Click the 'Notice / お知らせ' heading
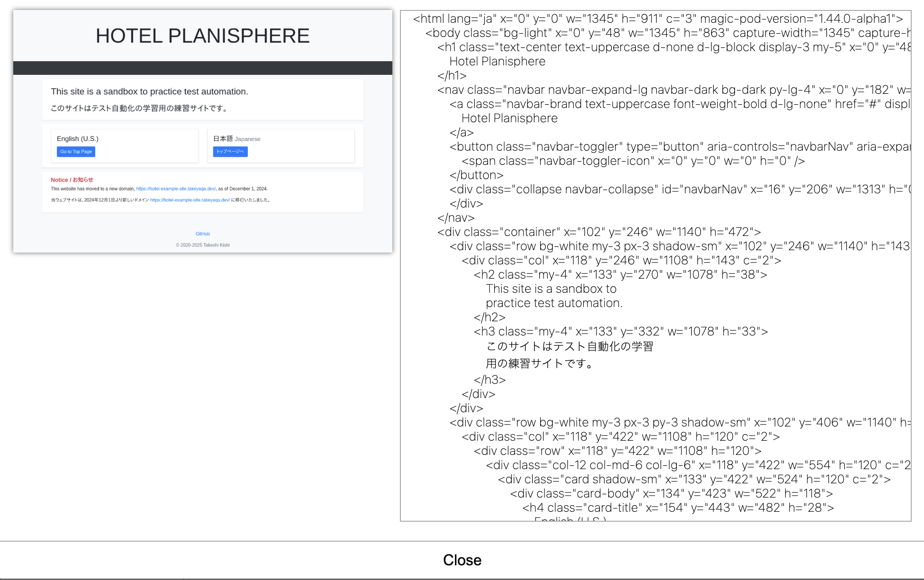This screenshot has width=924, height=580. (72, 180)
